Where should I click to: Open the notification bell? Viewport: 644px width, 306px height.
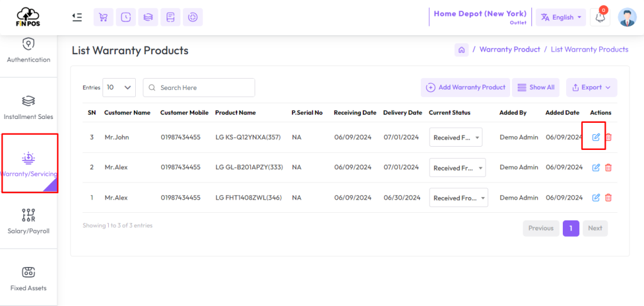tap(600, 17)
